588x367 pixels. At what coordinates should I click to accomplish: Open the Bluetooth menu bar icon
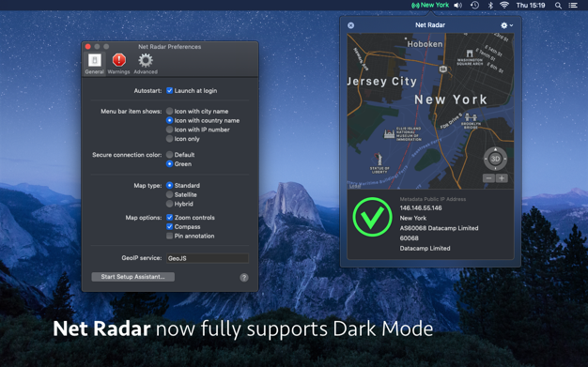490,6
